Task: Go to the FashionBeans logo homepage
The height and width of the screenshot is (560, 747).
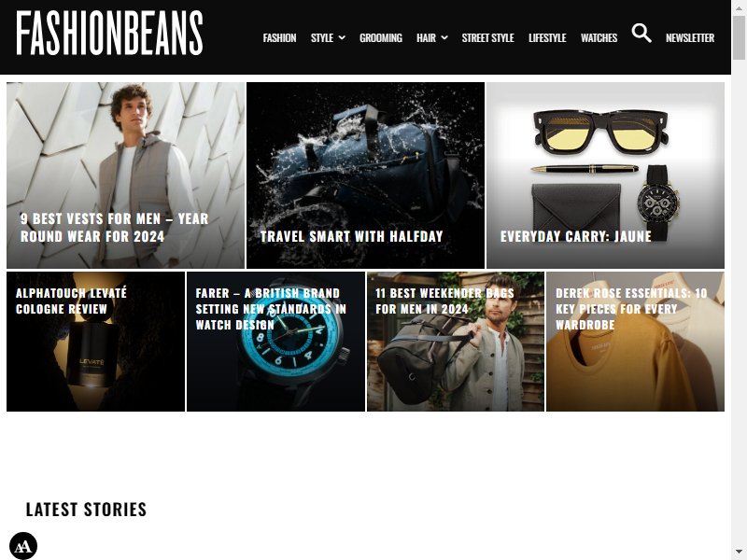Action: tap(109, 33)
